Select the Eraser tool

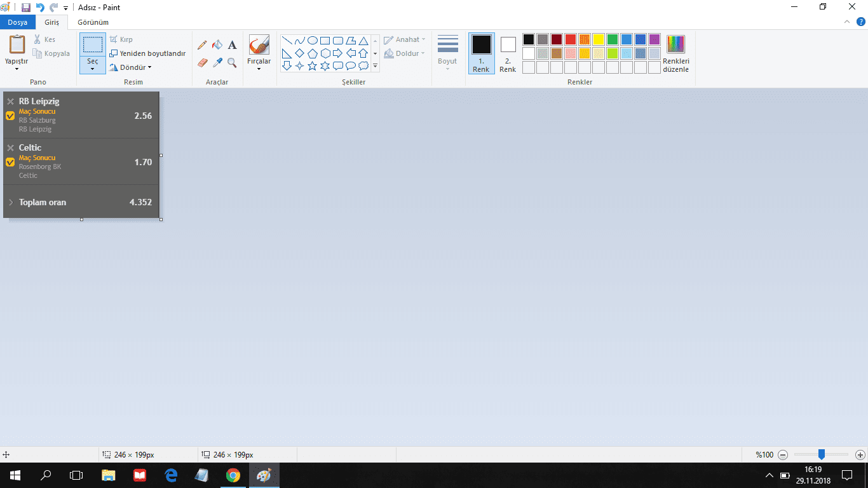[202, 62]
